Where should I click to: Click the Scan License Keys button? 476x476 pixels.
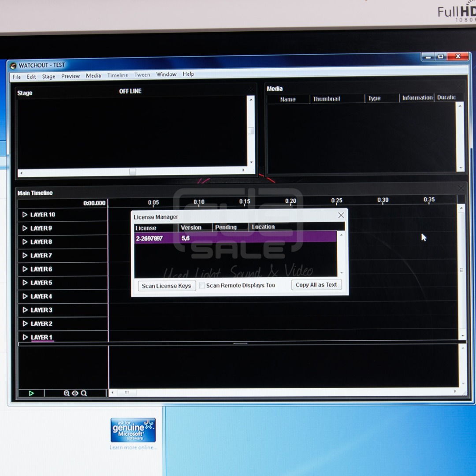pyautogui.click(x=167, y=286)
